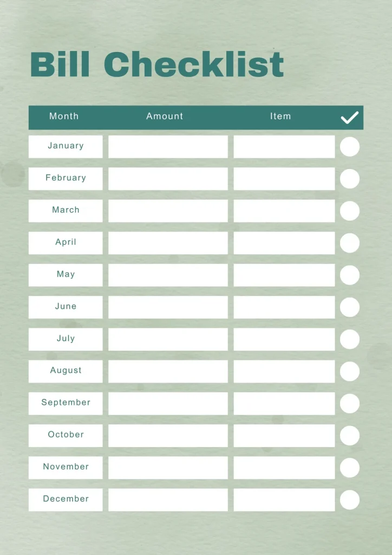Toggle the September circle checkbox
The height and width of the screenshot is (555, 392).
350,403
